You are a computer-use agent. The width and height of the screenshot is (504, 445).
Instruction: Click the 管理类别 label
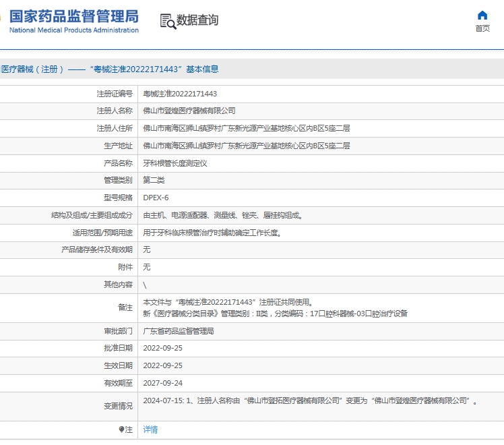[x=119, y=180]
